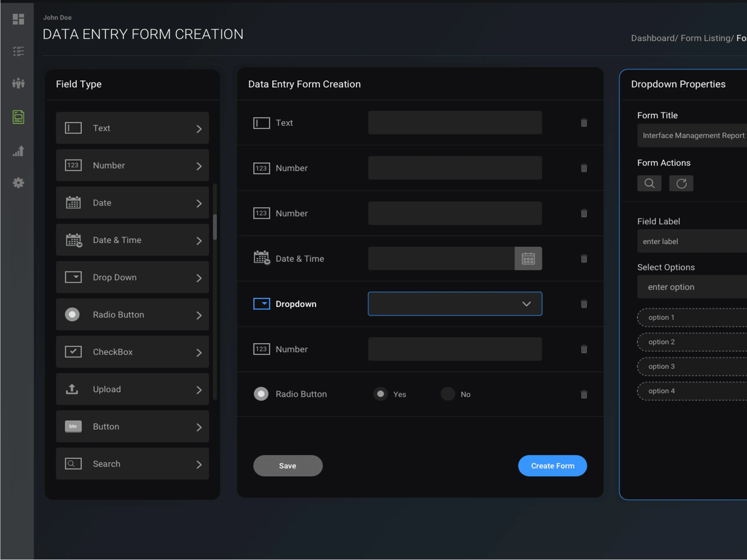Click the Radio Button icon in form row
Screen dimensions: 747x560
point(261,394)
